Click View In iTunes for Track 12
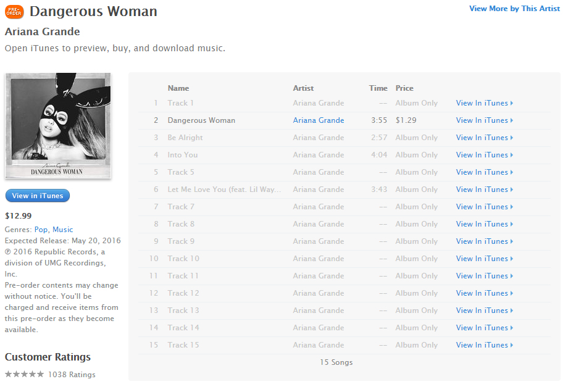 tap(484, 293)
